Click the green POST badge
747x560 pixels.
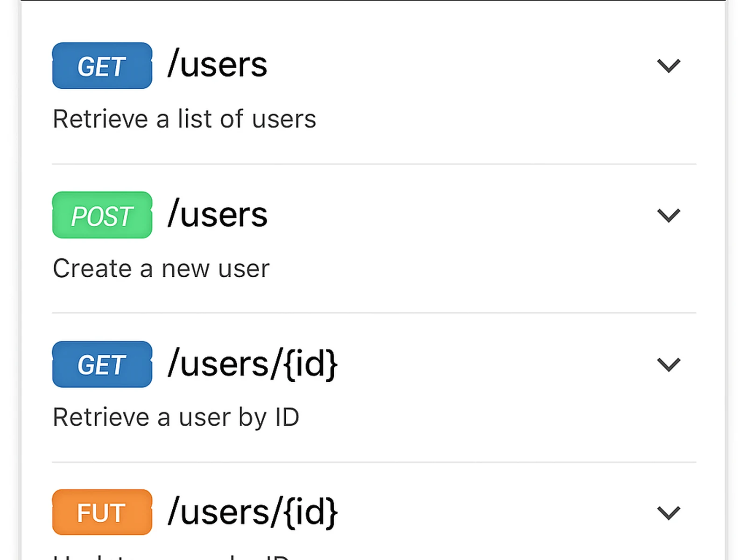(x=102, y=215)
